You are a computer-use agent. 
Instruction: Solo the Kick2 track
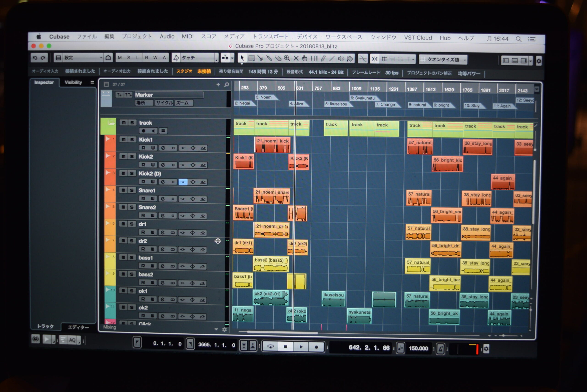point(132,156)
